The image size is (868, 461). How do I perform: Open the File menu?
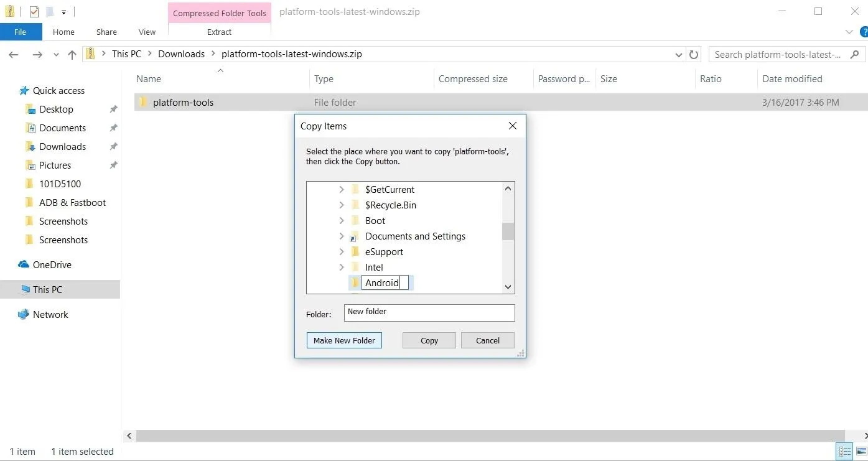coord(21,32)
